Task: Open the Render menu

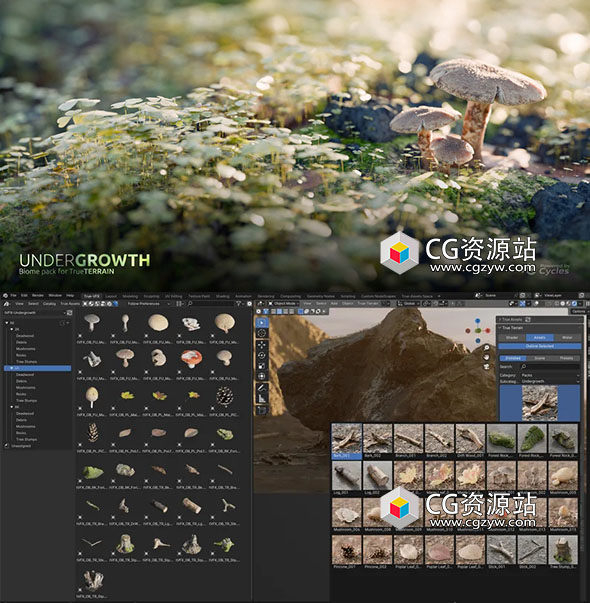Action: coord(38,295)
